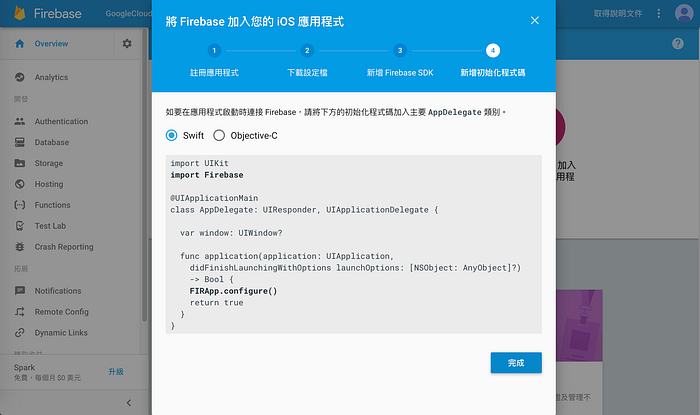Select the Objective-C radio button
The image size is (700, 415).
[x=219, y=135]
